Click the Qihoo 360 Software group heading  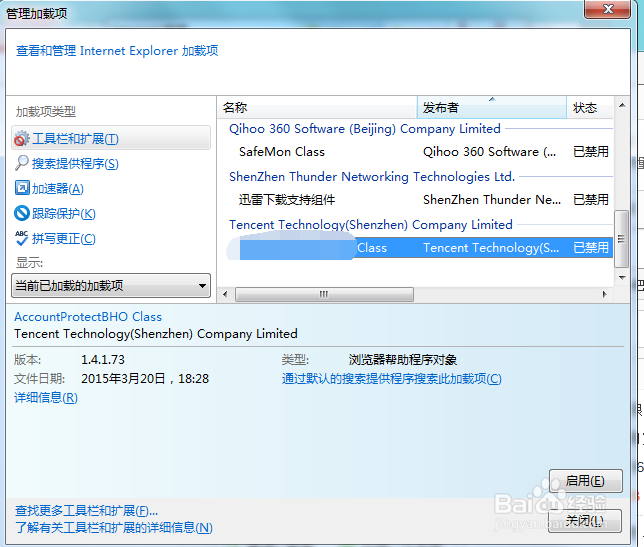365,129
